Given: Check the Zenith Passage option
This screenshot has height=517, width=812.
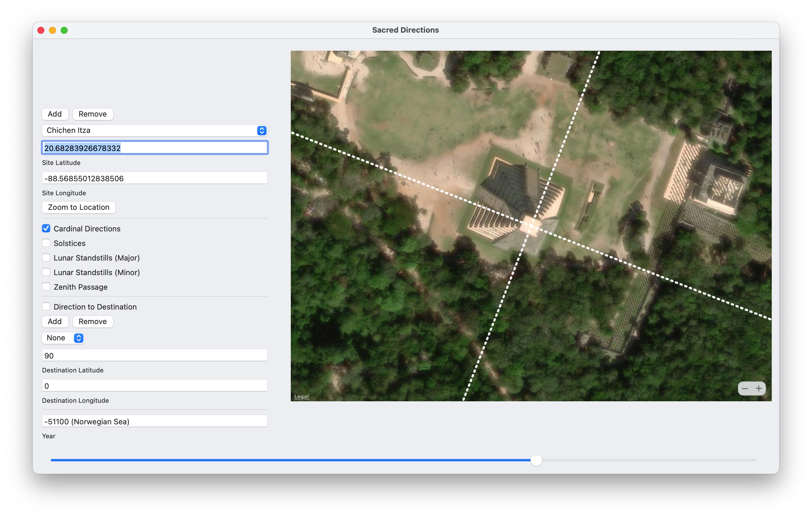Looking at the screenshot, I should pyautogui.click(x=46, y=286).
